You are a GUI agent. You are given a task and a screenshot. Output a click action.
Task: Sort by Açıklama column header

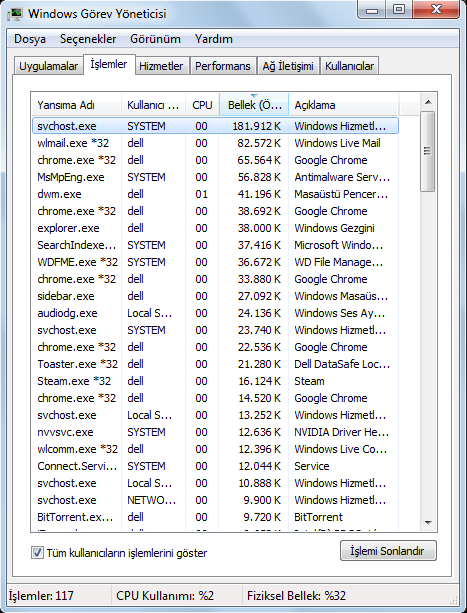click(344, 105)
